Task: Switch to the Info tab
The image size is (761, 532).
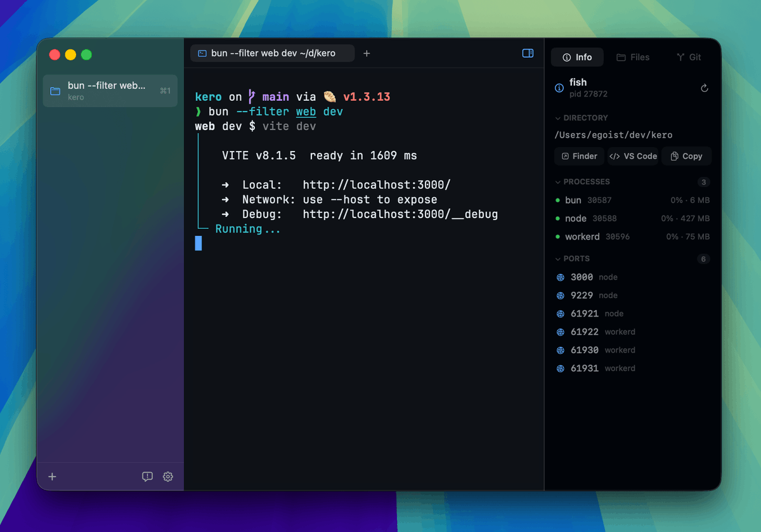Action: (x=577, y=57)
